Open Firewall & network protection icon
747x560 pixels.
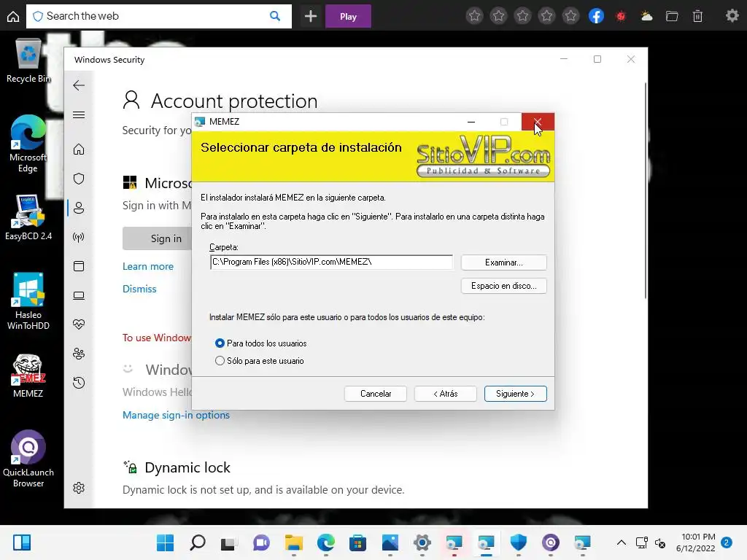pos(79,237)
